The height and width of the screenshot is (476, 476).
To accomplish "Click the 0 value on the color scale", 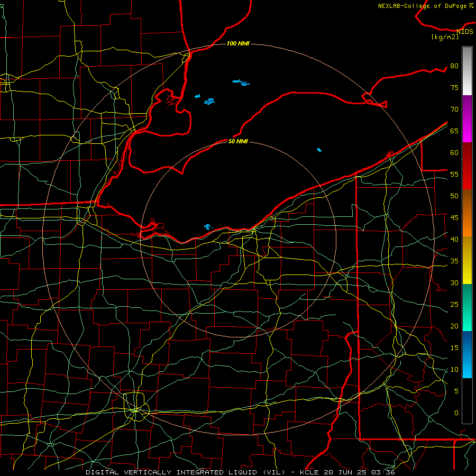I will 456,413.
